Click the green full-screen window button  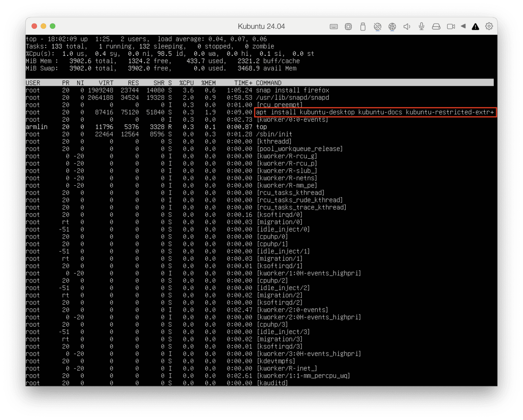point(53,27)
